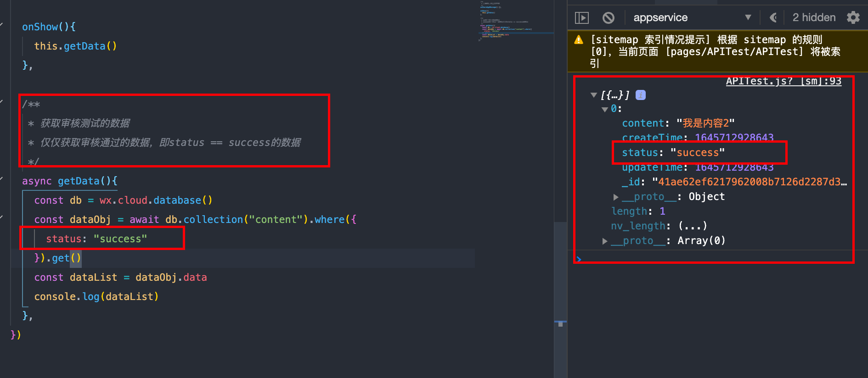868x378 pixels.
Task: Click the db.collection("content") where line
Action: pyautogui.click(x=195, y=220)
